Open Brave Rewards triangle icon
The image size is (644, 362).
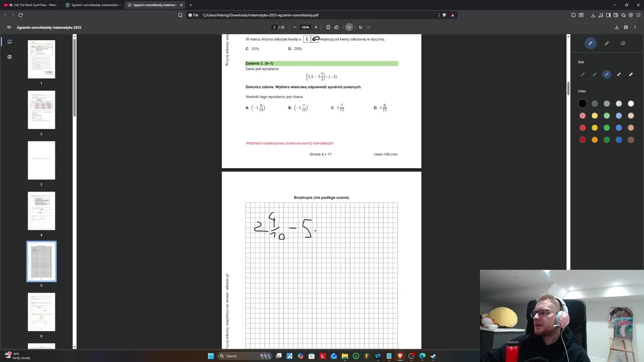[x=452, y=15]
